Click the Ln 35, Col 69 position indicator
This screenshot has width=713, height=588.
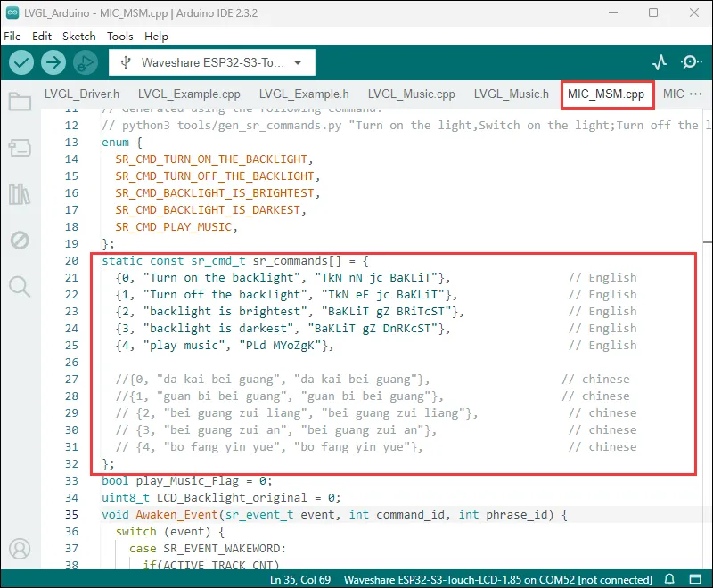pos(300,580)
